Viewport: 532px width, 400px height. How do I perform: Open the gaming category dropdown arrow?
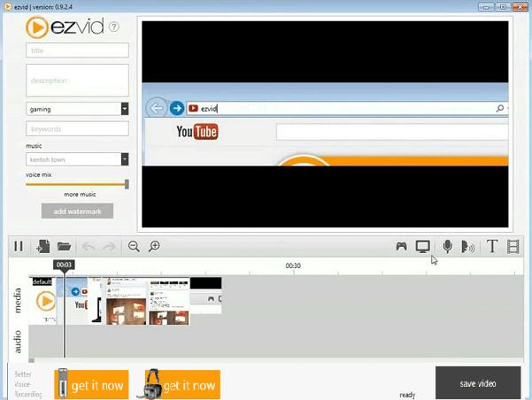[x=125, y=109]
